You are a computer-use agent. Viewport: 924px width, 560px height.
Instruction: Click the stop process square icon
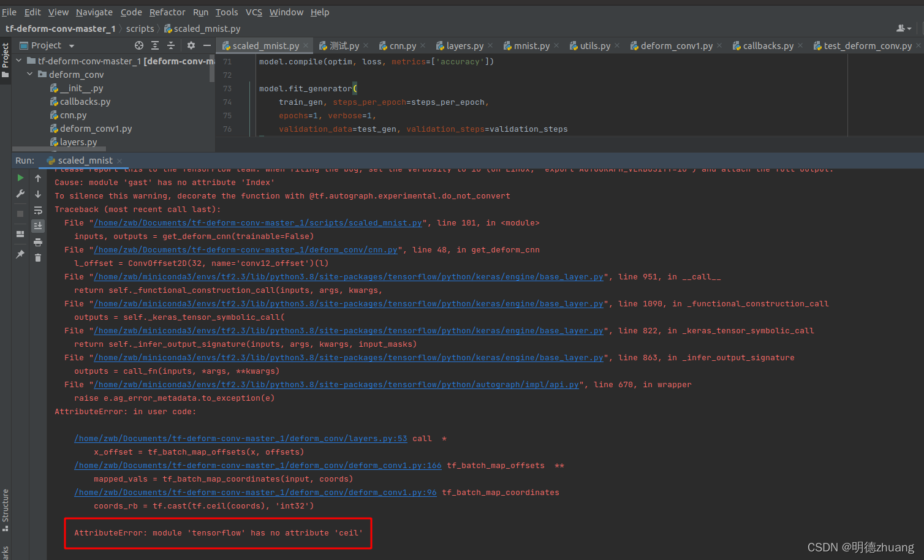(20, 213)
